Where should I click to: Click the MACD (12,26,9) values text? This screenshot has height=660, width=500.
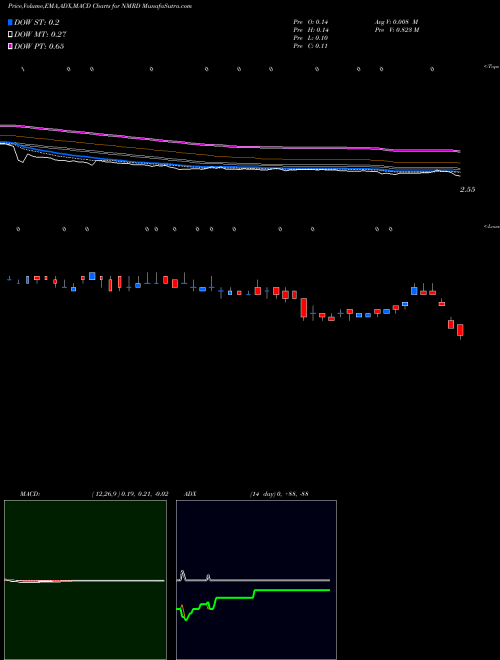[x=130, y=494]
